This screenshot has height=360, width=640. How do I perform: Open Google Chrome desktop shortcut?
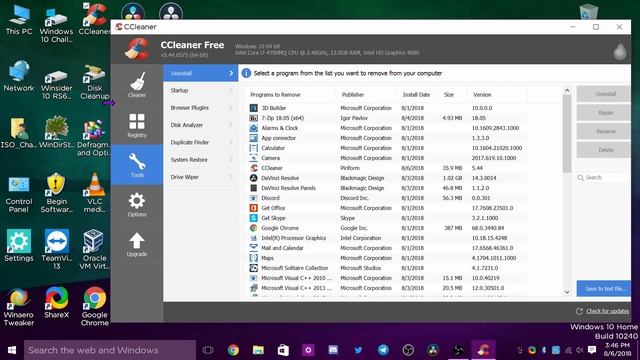click(95, 306)
